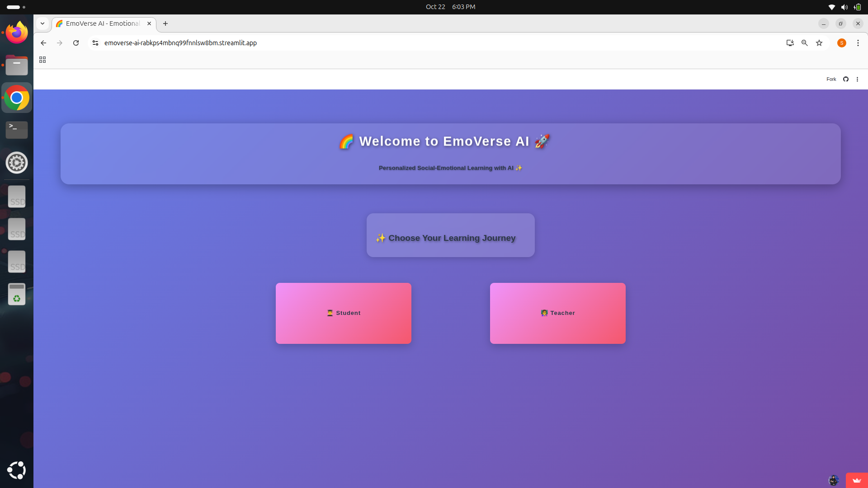This screenshot has width=868, height=488.
Task: Reload the current page
Action: (76, 43)
